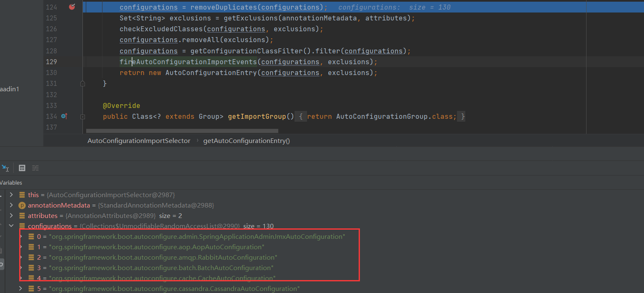Expand the attributes variable node
Screen dimensions: 644x293
[11, 216]
